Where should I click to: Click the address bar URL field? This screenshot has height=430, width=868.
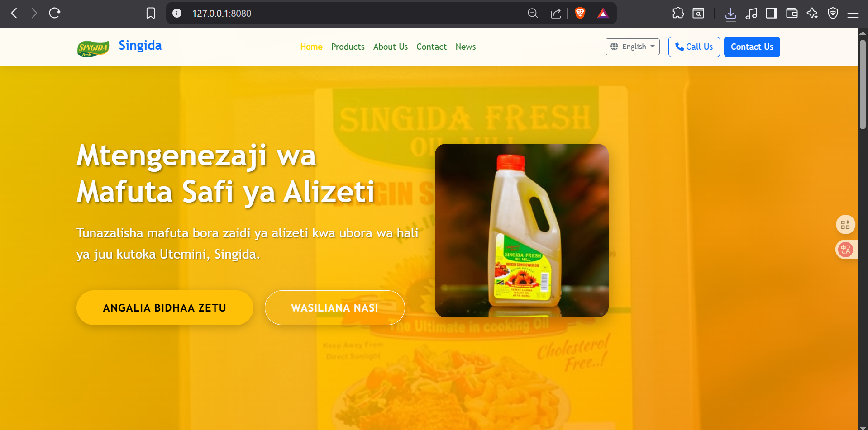pyautogui.click(x=353, y=13)
